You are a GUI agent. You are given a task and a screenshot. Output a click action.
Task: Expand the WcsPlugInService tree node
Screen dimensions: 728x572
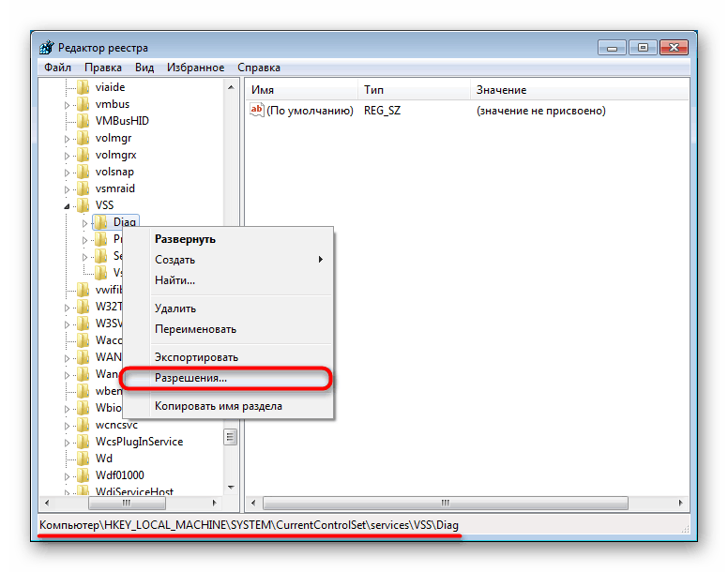click(67, 443)
